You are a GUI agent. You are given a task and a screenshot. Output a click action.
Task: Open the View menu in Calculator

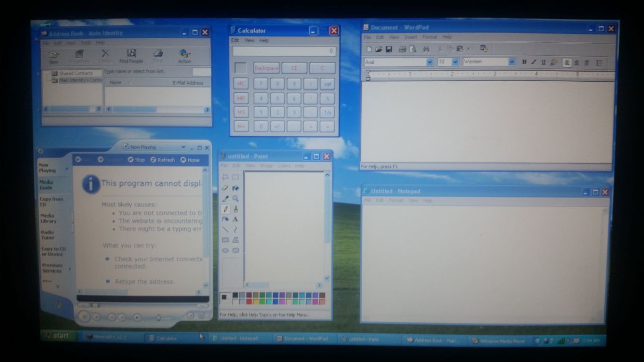[x=249, y=40]
